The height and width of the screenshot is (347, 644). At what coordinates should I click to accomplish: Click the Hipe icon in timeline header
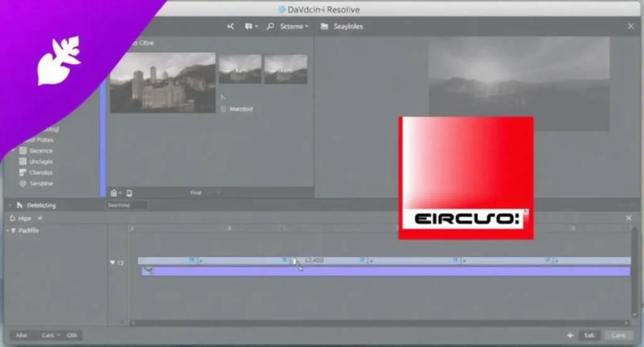pos(13,218)
